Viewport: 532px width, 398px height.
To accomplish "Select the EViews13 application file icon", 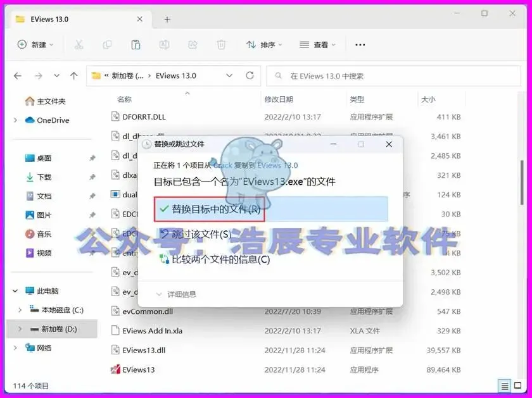I will click(x=115, y=369).
